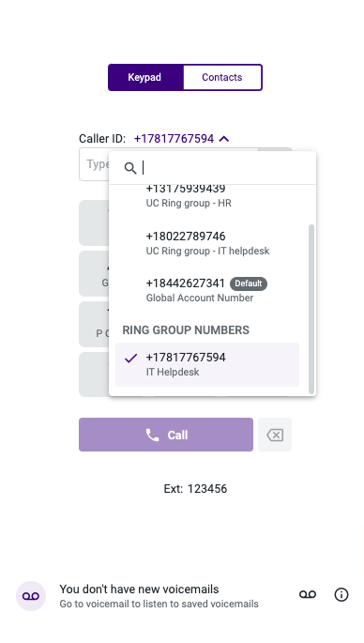Click the Call button
Screen dimensions: 364x643
pos(166,435)
